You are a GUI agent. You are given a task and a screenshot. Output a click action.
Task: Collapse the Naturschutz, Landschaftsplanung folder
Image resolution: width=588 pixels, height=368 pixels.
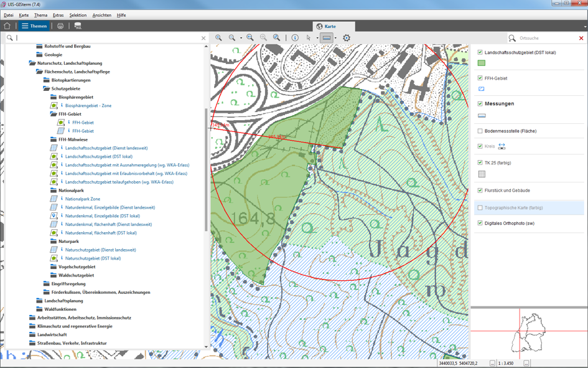(32, 63)
